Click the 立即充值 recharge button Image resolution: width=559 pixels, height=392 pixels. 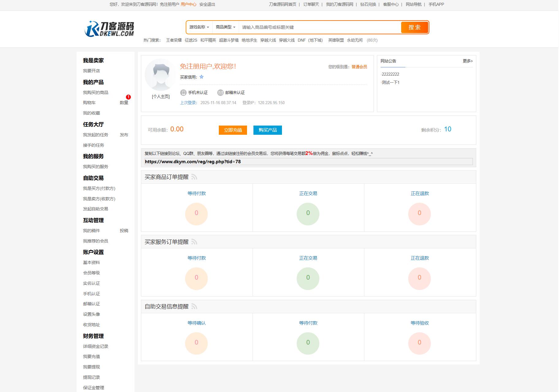(233, 130)
